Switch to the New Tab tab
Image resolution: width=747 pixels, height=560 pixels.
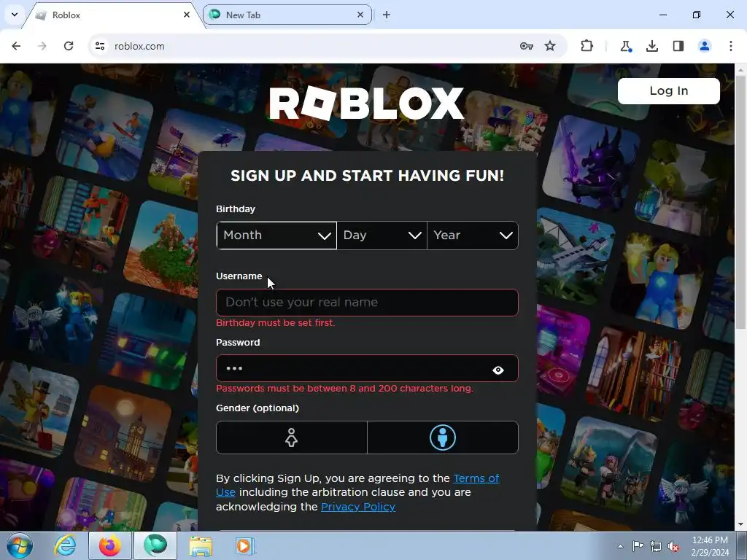(x=287, y=15)
